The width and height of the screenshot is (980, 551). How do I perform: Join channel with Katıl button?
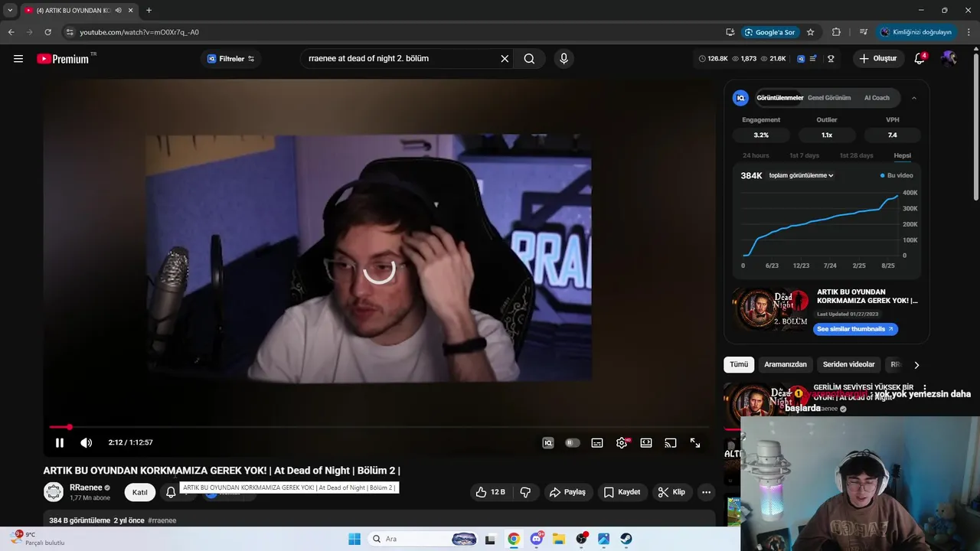pos(140,492)
